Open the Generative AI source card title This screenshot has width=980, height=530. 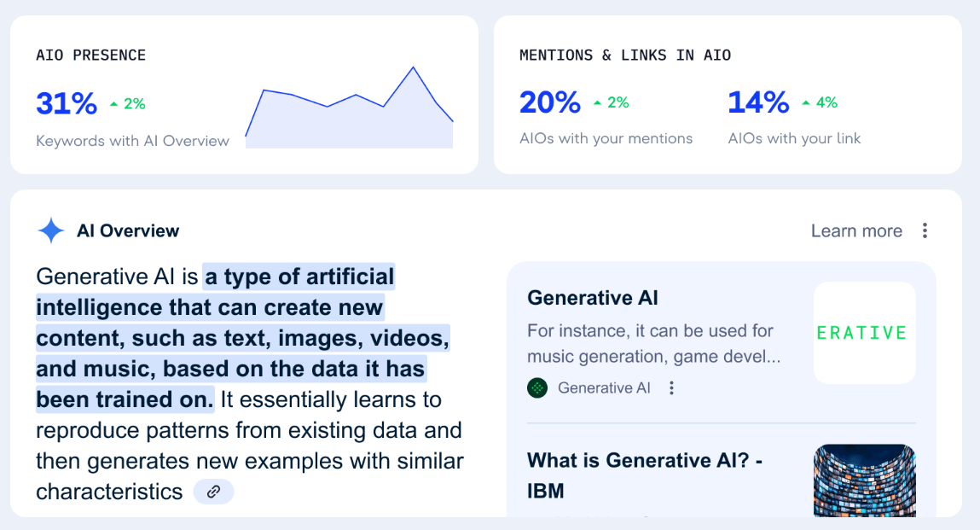(x=593, y=298)
